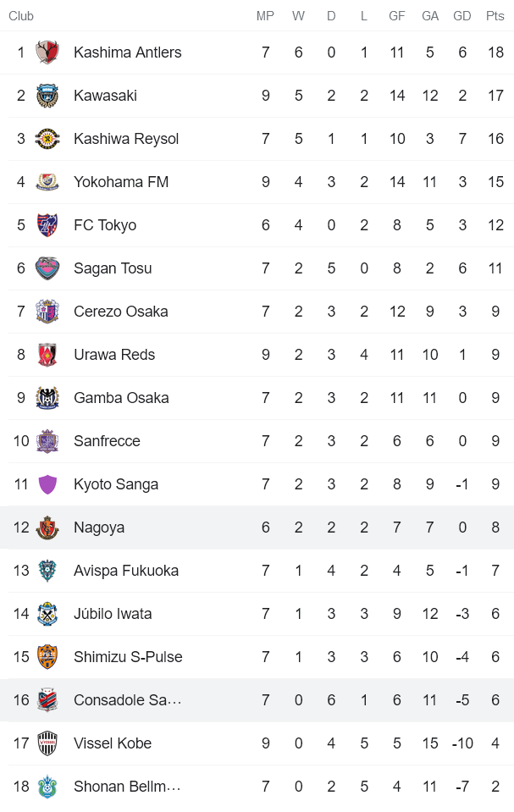Screen dimensions: 514x812
Task: Open the Yokohama FM club badge
Action: click(48, 181)
